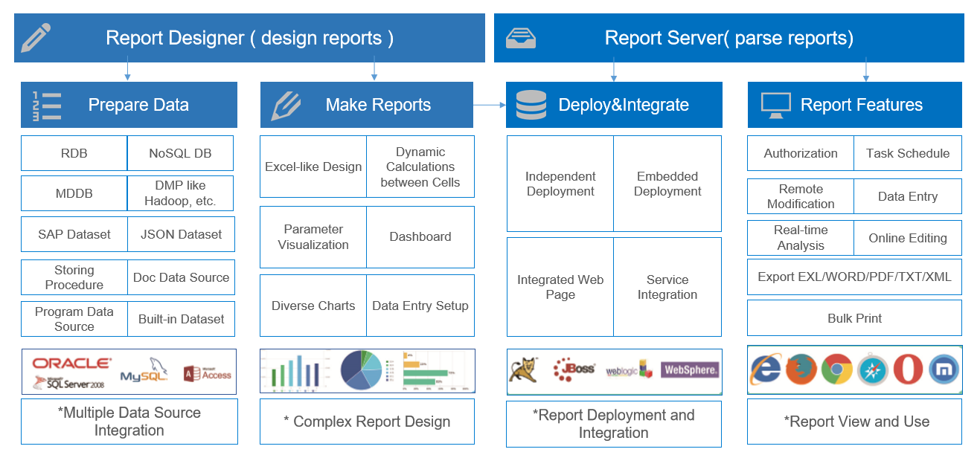Screen dimensions: 980x452
Task: Click the Internet Explorer icon
Action: click(766, 369)
